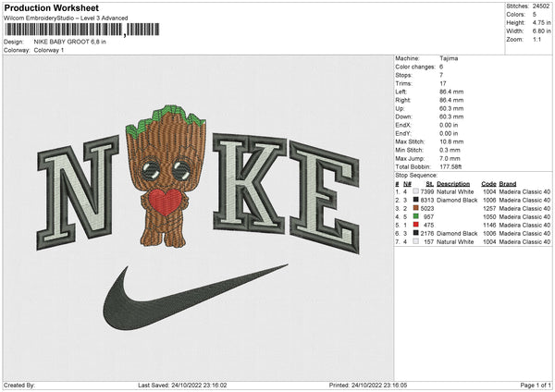
Task: Select thread code "1050" in stop row 4
Action: tap(489, 217)
